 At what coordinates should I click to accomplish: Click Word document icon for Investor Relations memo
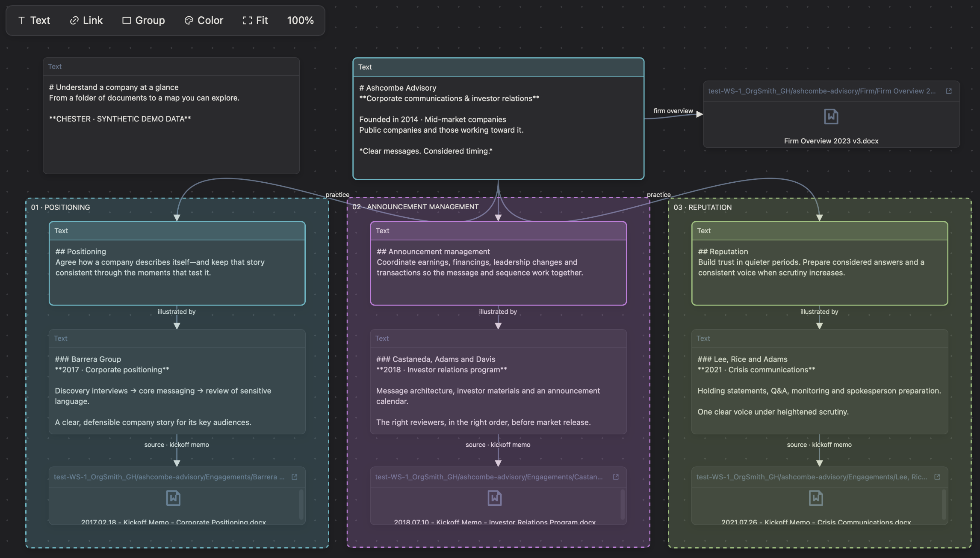tap(495, 498)
